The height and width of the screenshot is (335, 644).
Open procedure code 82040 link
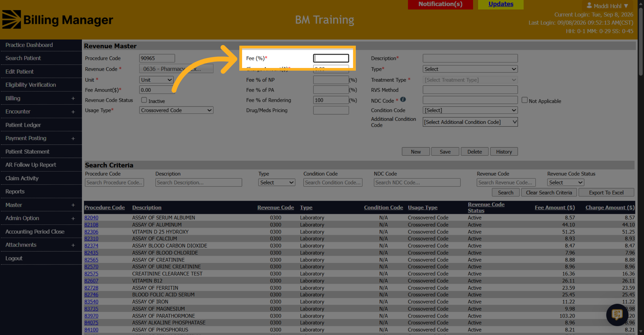point(91,218)
